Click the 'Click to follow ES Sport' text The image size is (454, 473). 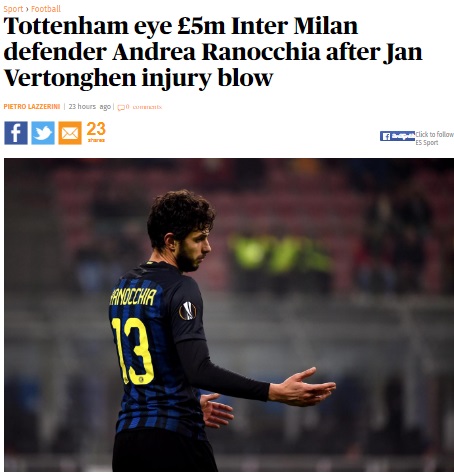pos(434,138)
